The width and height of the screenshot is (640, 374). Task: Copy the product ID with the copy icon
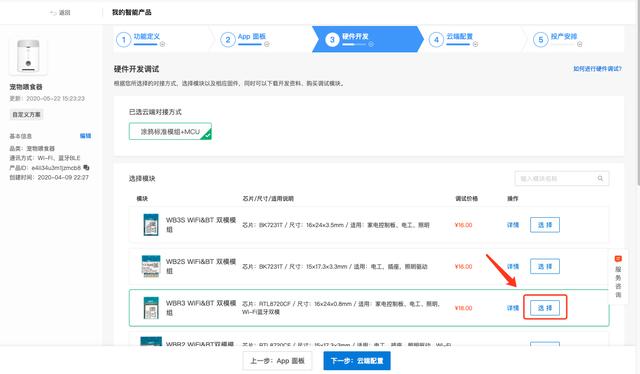(86, 167)
